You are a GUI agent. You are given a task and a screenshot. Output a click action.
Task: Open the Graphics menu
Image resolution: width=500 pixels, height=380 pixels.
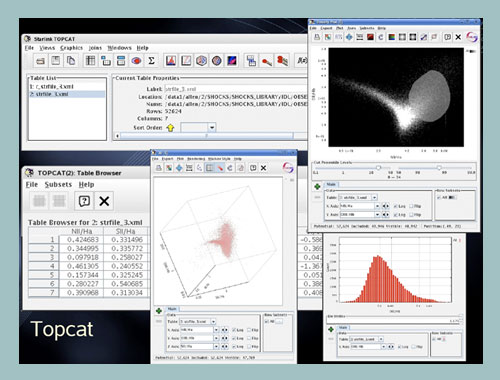[x=71, y=48]
